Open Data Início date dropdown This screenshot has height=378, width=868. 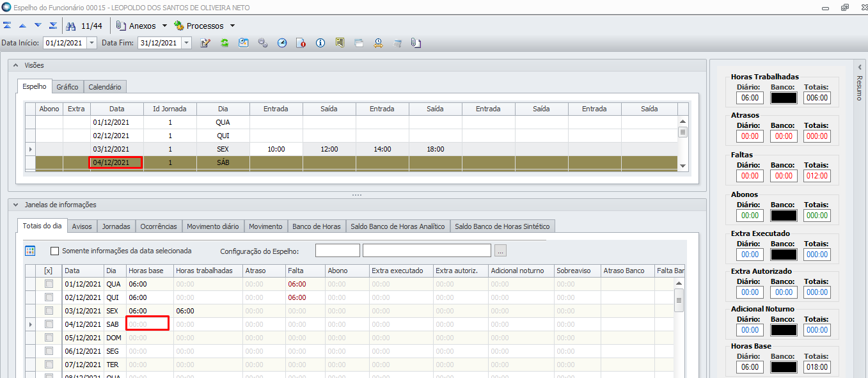click(x=91, y=43)
